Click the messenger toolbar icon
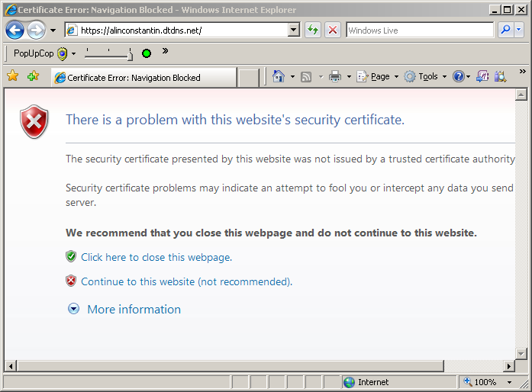Screen dimensions: 532x392 coord(482,76)
